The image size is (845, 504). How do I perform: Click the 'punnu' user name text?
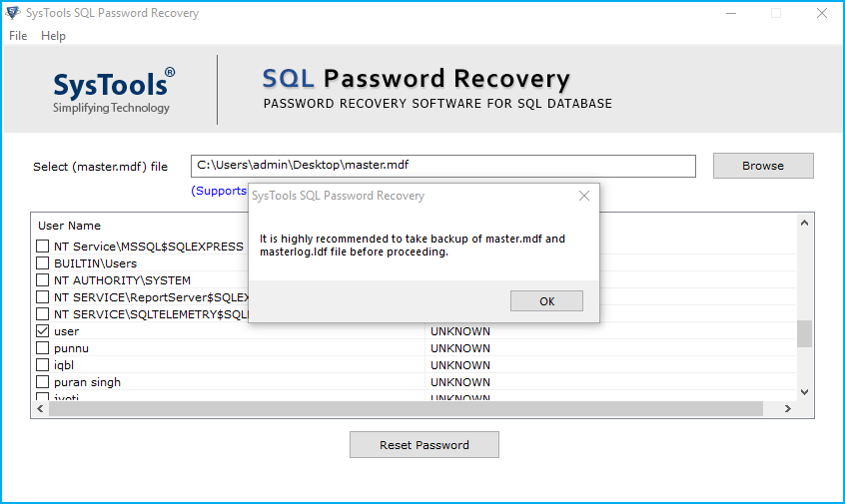(x=71, y=348)
